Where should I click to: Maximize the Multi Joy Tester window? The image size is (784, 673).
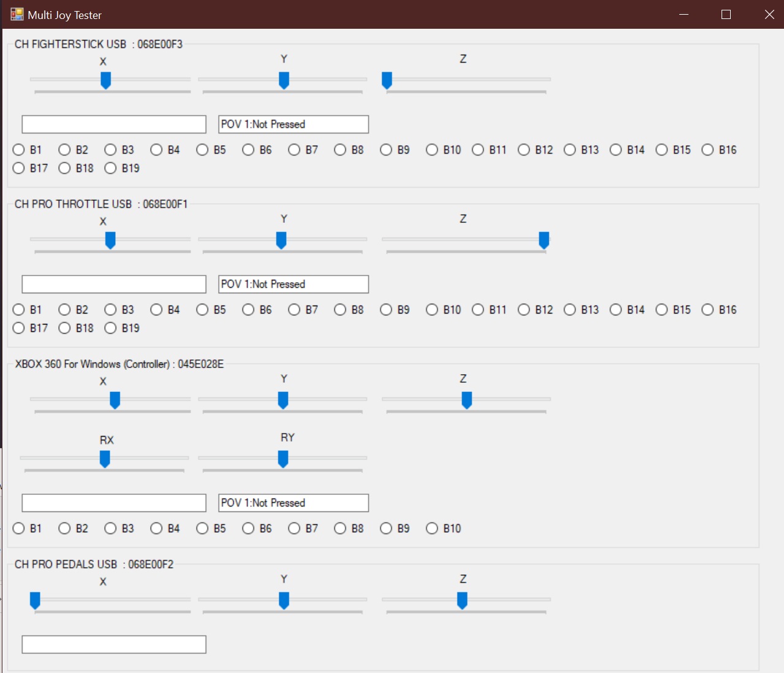point(726,14)
